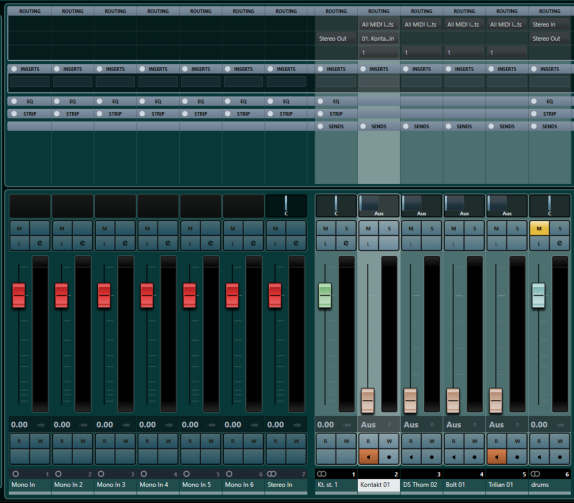574x503 pixels.
Task: Enable Write automation 'W' on Stereo In
Action: (x=296, y=441)
